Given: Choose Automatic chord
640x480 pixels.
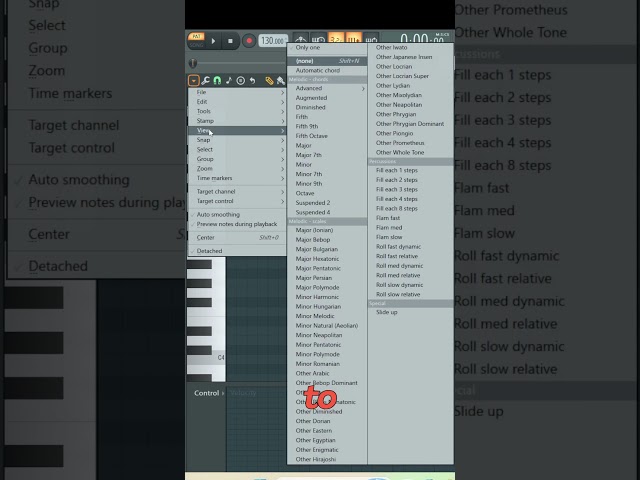Looking at the screenshot, I should tap(327, 70).
